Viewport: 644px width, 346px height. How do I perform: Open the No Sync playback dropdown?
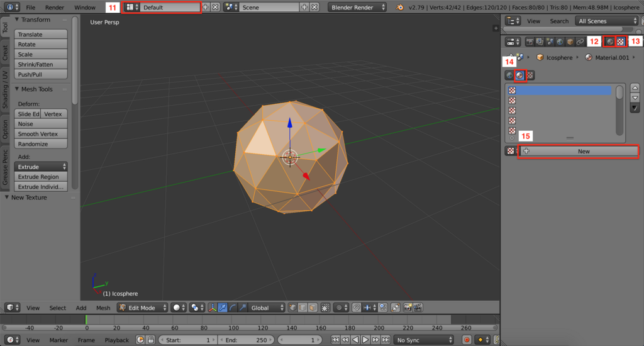pyautogui.click(x=423, y=340)
